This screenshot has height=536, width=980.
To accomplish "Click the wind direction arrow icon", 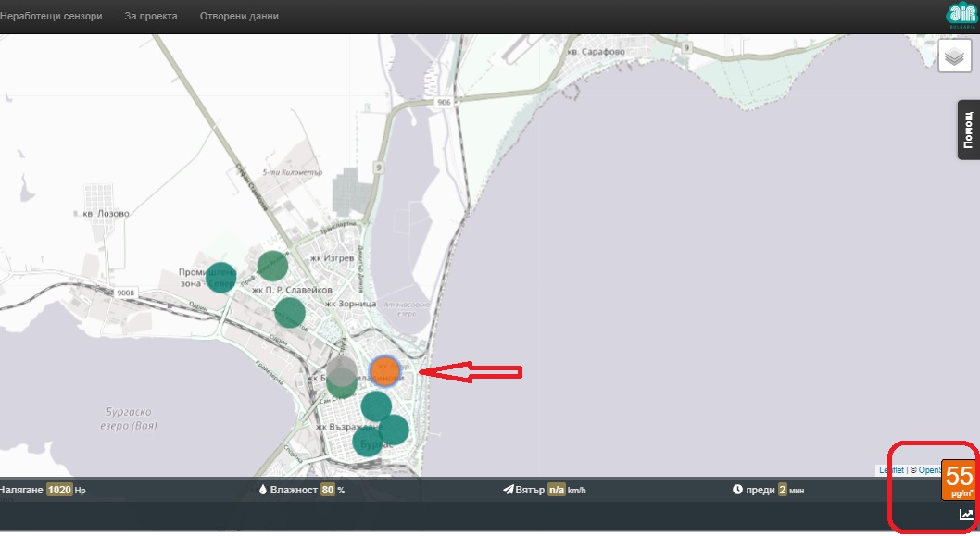I will click(509, 490).
